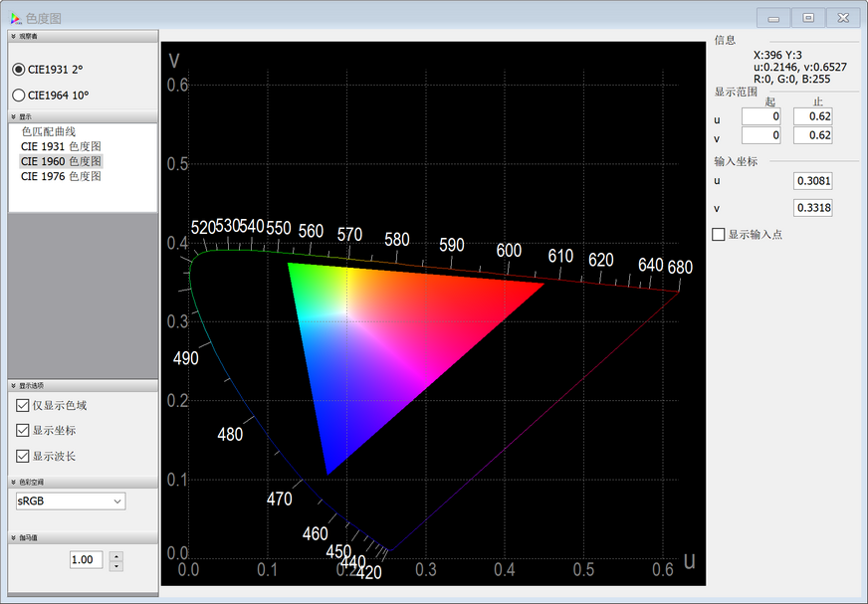868x604 pixels.
Task: Click the 显示范围 group label
Action: point(736,92)
